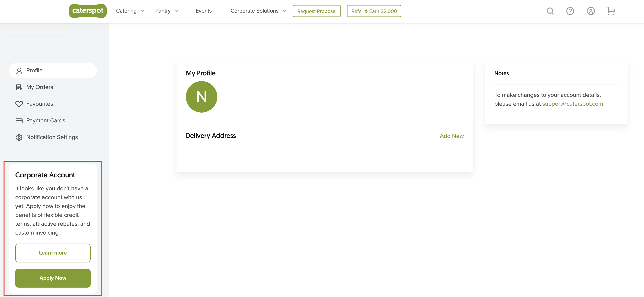Expand the Pantry dropdown chevron
The width and height of the screenshot is (644, 297).
(x=176, y=11)
